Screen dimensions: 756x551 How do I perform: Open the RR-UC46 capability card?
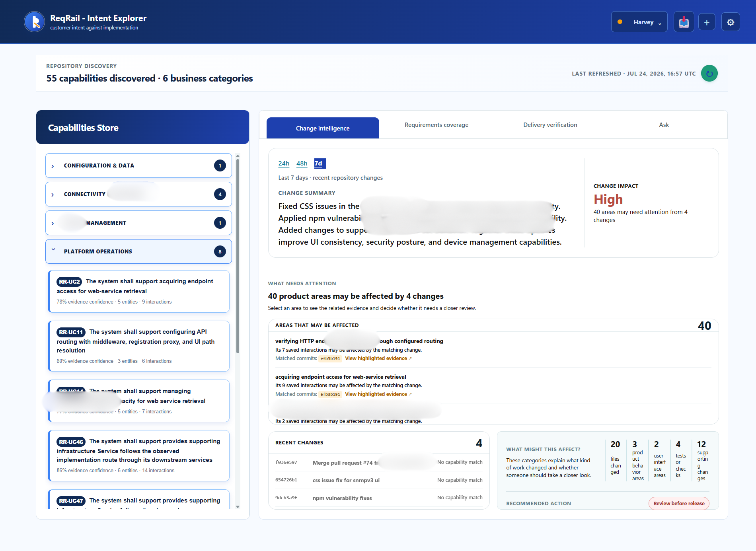click(x=138, y=456)
